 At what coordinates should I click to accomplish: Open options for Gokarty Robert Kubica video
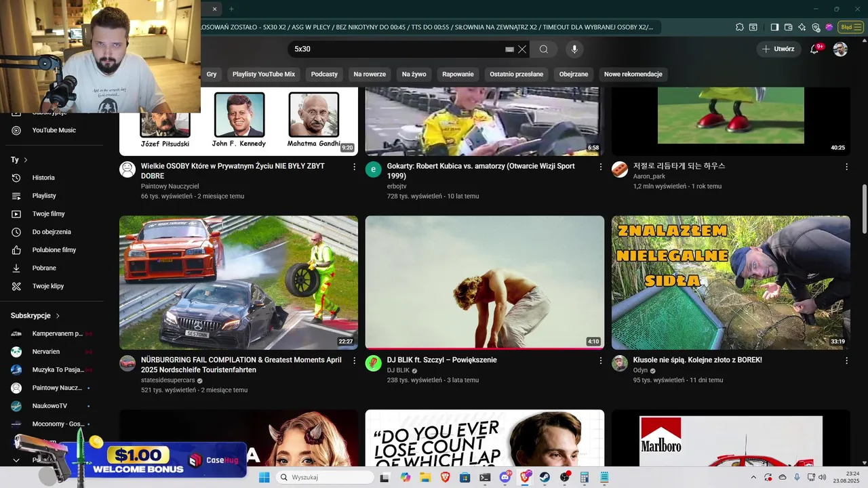tap(600, 167)
